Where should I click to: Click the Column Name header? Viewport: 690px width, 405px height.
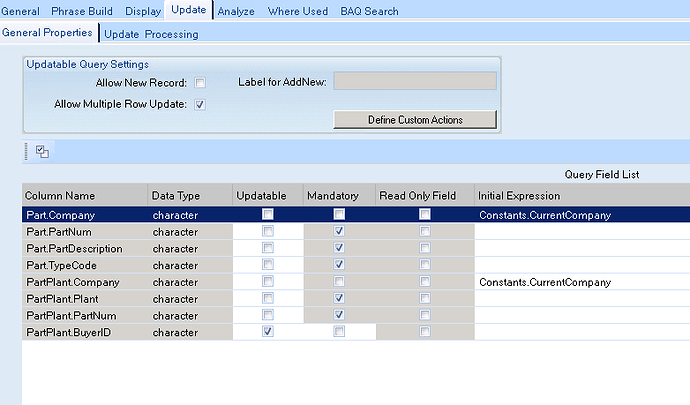point(85,195)
